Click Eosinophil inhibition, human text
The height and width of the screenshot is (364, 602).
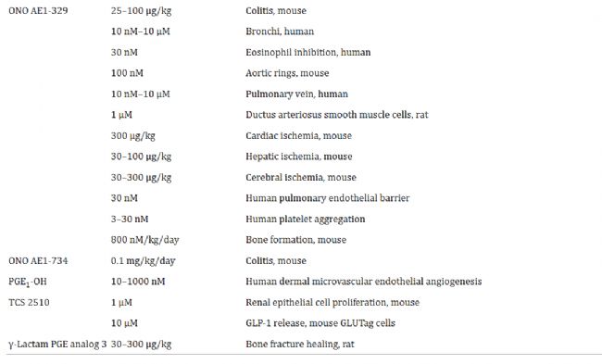pyautogui.click(x=308, y=52)
